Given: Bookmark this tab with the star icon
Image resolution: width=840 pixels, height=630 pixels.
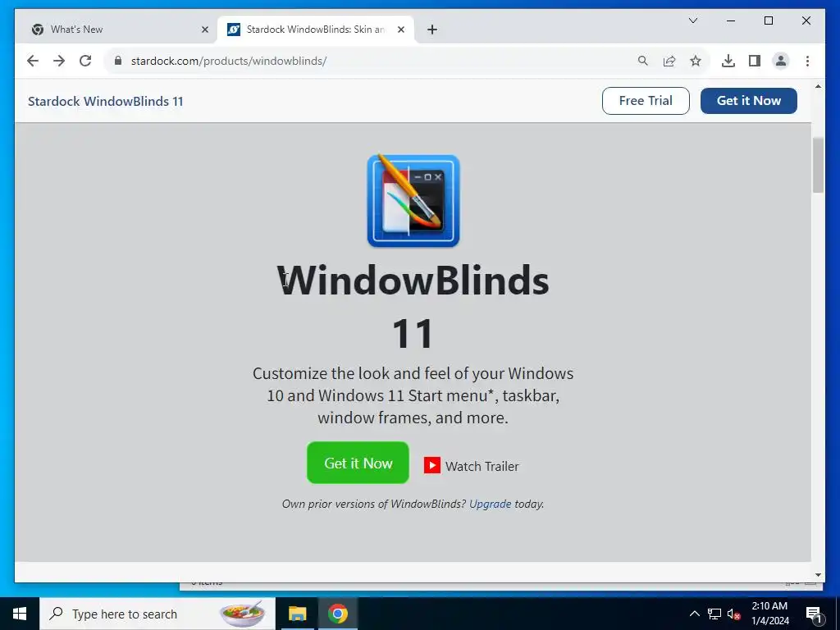Looking at the screenshot, I should [x=696, y=61].
